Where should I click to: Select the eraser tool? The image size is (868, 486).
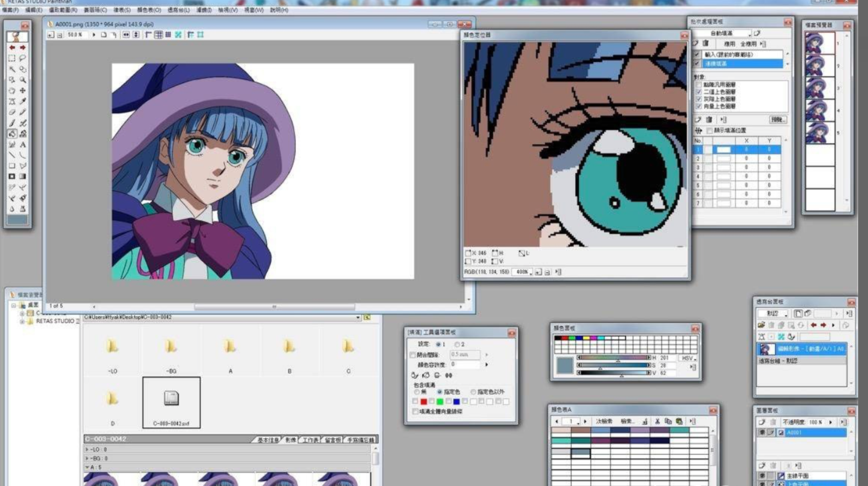[x=12, y=112]
